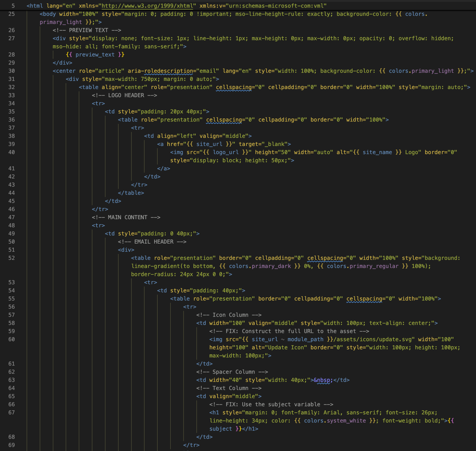Click the Spacer Column comment
This screenshot has height=451, width=476.
[232, 372]
